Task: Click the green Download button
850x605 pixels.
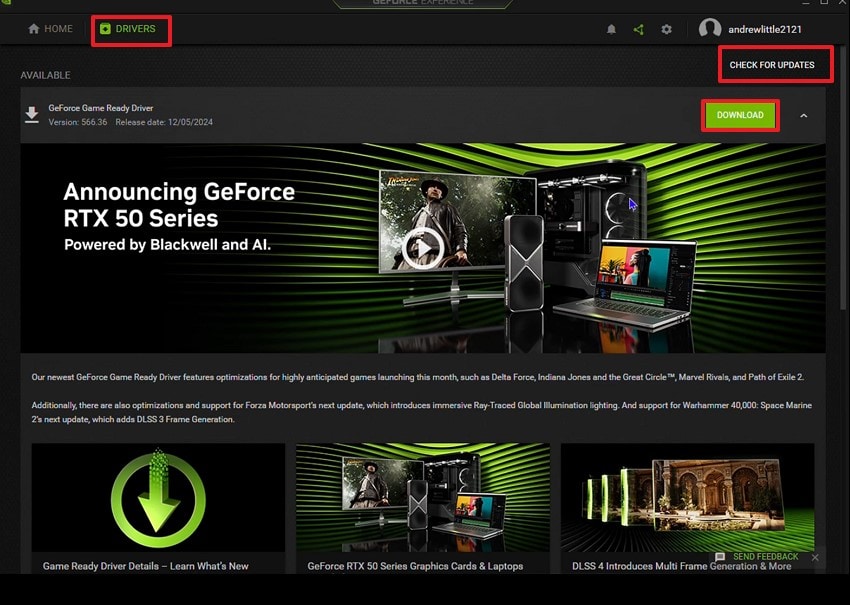Action: click(x=740, y=115)
